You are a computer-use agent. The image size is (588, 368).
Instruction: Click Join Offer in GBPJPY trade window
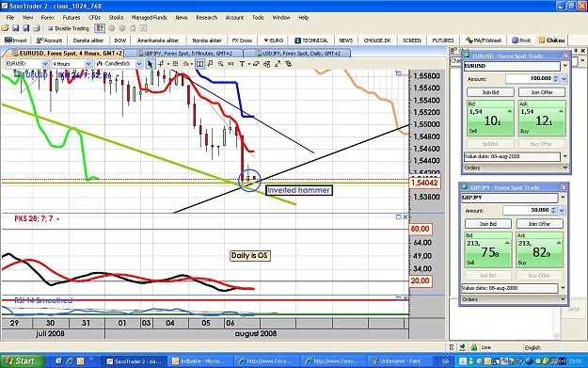tap(540, 224)
